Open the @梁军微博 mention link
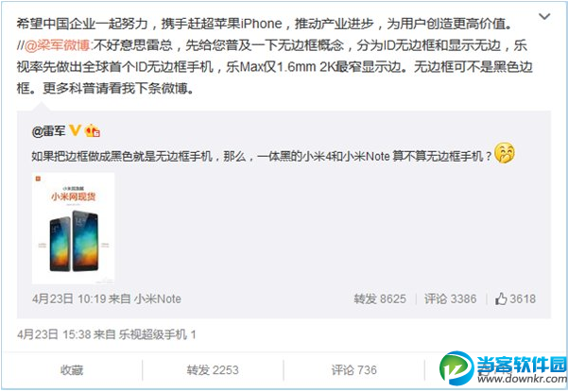 click(57, 45)
